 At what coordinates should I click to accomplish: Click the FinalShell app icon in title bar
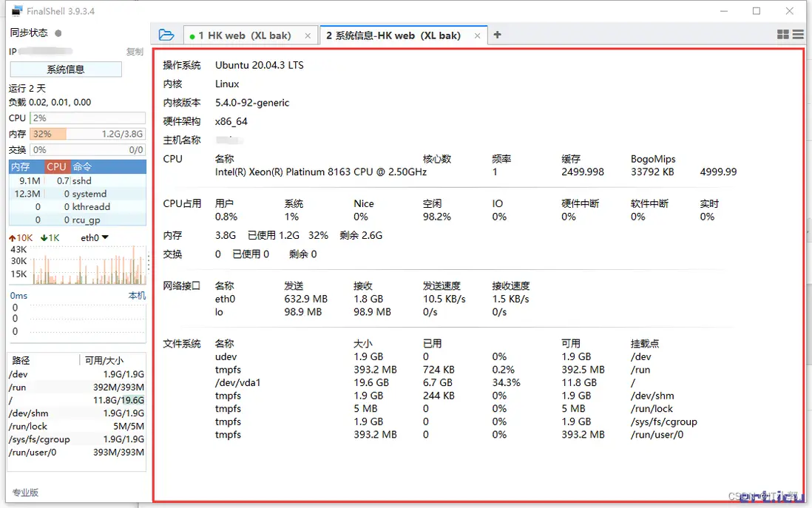click(x=17, y=11)
